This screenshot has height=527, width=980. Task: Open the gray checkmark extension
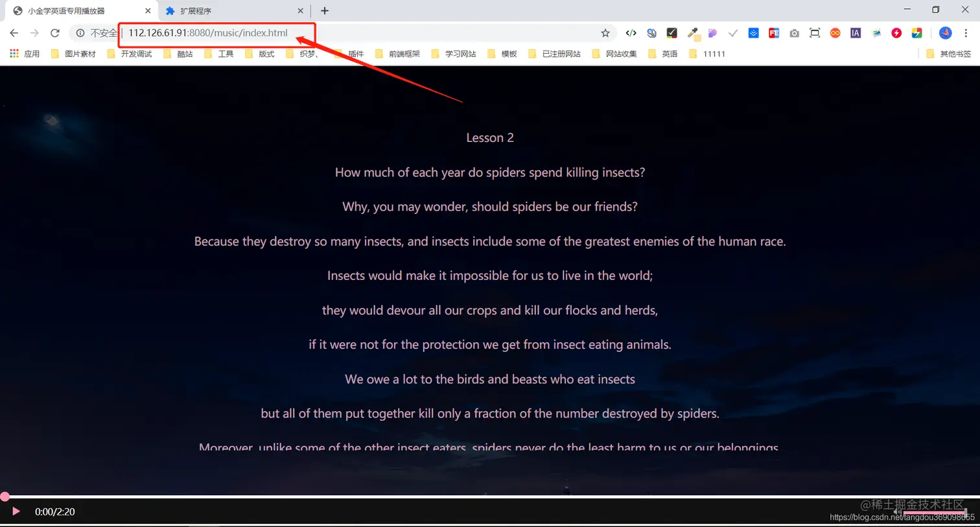pos(733,33)
